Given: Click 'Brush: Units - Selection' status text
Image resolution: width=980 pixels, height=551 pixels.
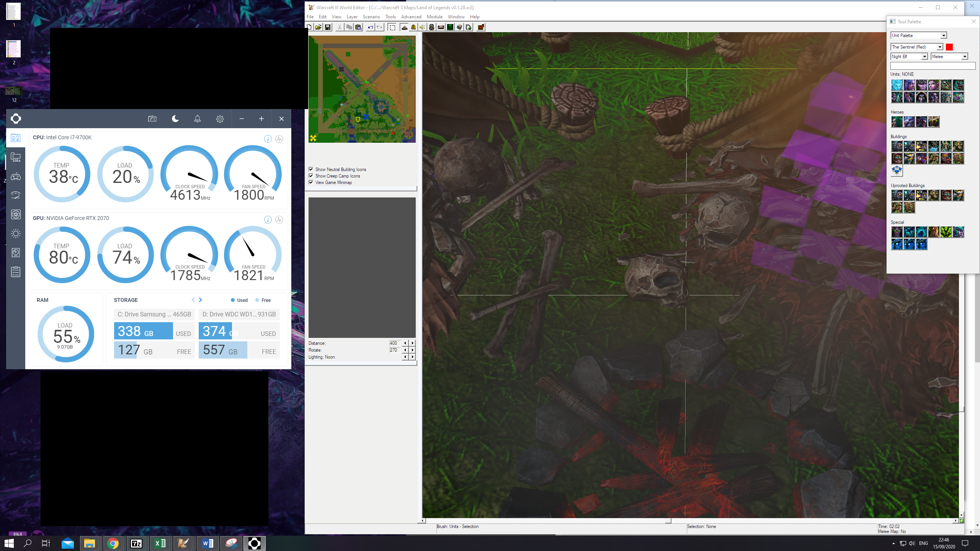Looking at the screenshot, I should tap(457, 527).
